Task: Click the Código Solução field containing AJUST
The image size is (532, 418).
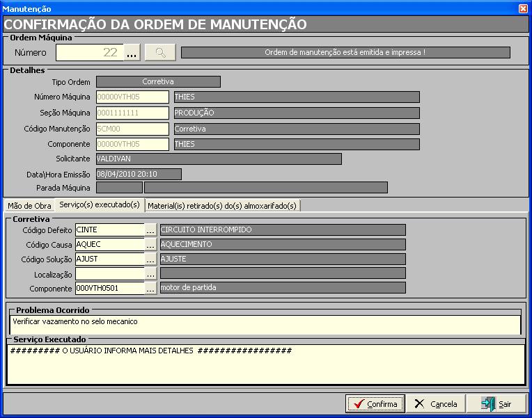Action: coord(109,259)
